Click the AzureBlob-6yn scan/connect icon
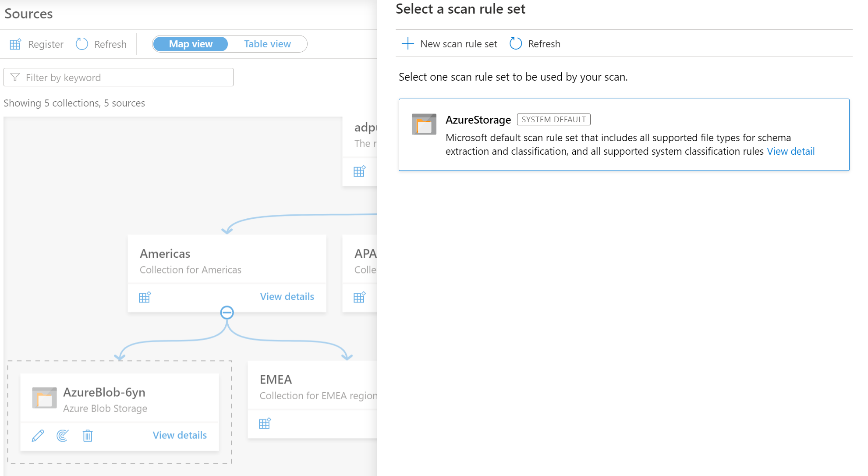868x476 pixels. coord(63,436)
